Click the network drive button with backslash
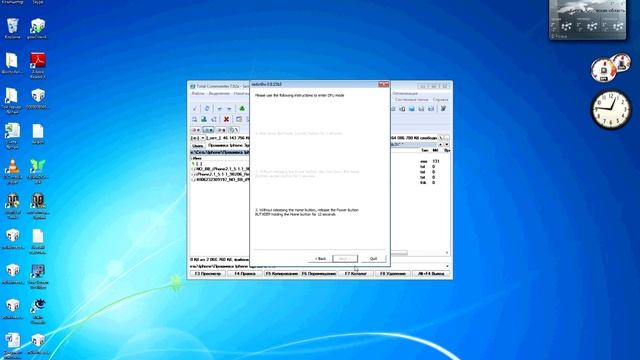Screen dimensions: 640x360 click(233, 130)
